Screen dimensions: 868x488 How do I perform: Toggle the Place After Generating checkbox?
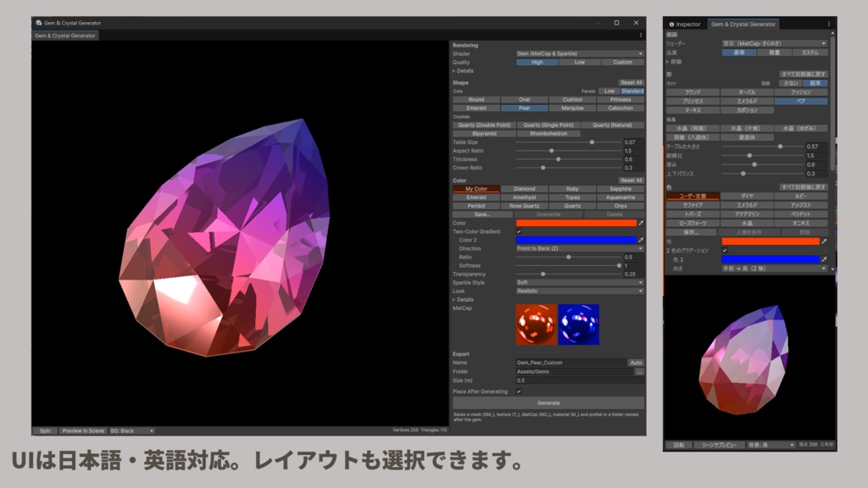(519, 391)
